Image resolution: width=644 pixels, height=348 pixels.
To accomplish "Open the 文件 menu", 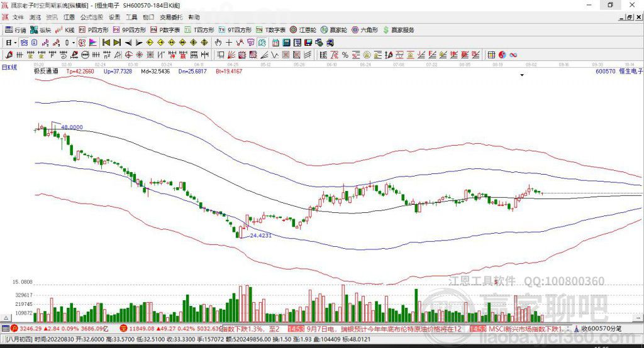I will click(x=18, y=17).
